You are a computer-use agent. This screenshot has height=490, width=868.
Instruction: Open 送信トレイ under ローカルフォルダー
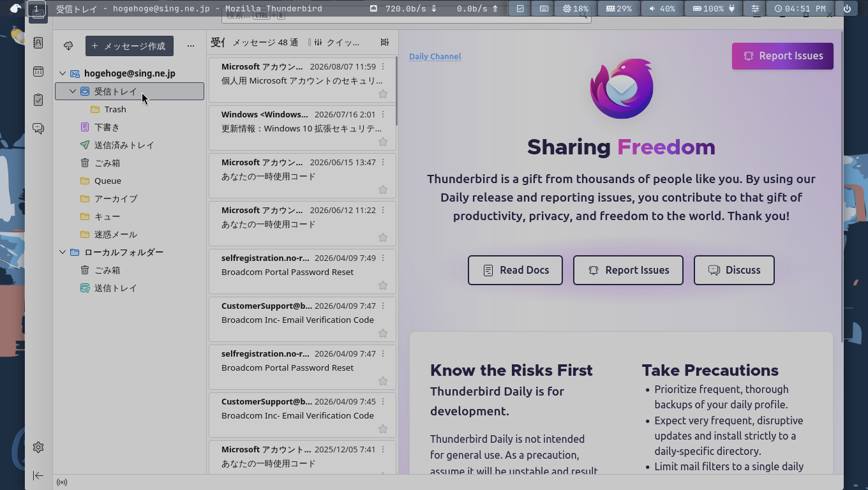(x=130, y=288)
